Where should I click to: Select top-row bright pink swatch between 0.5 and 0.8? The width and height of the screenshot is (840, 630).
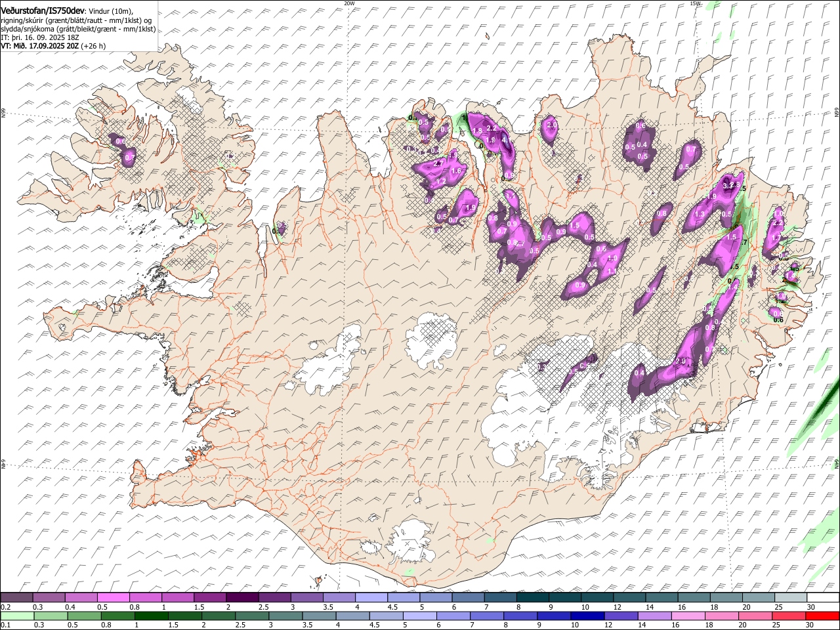point(113,598)
